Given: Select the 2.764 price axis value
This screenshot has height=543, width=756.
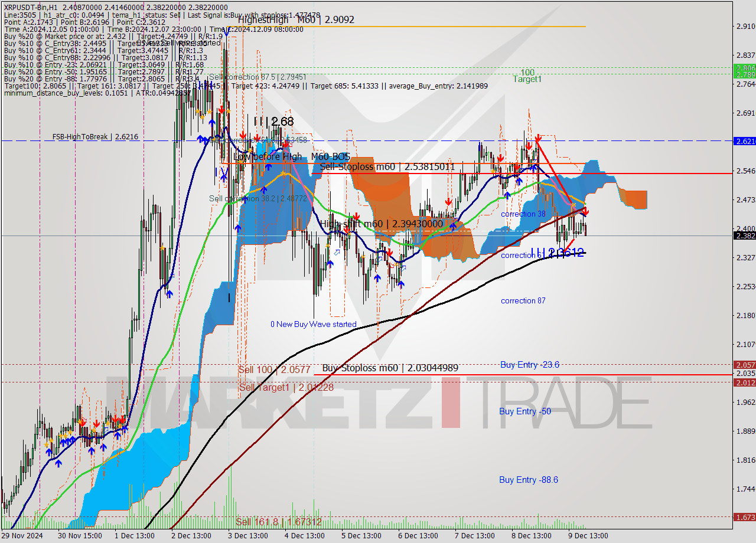Looking at the screenshot, I should tap(745, 84).
